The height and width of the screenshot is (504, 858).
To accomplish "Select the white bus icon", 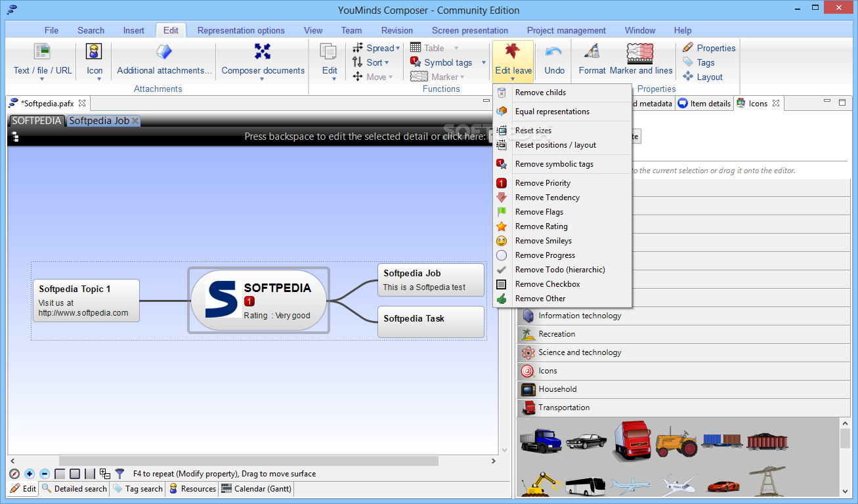I will click(584, 486).
